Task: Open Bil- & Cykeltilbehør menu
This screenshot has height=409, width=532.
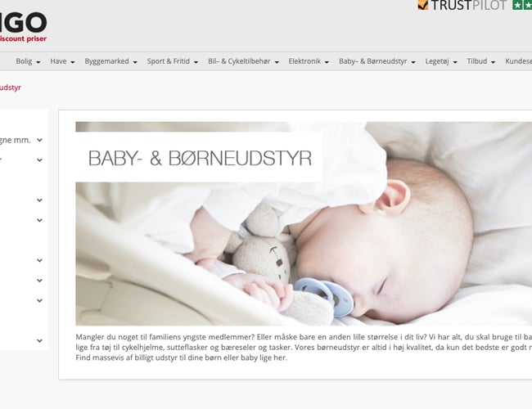Action: pos(243,61)
